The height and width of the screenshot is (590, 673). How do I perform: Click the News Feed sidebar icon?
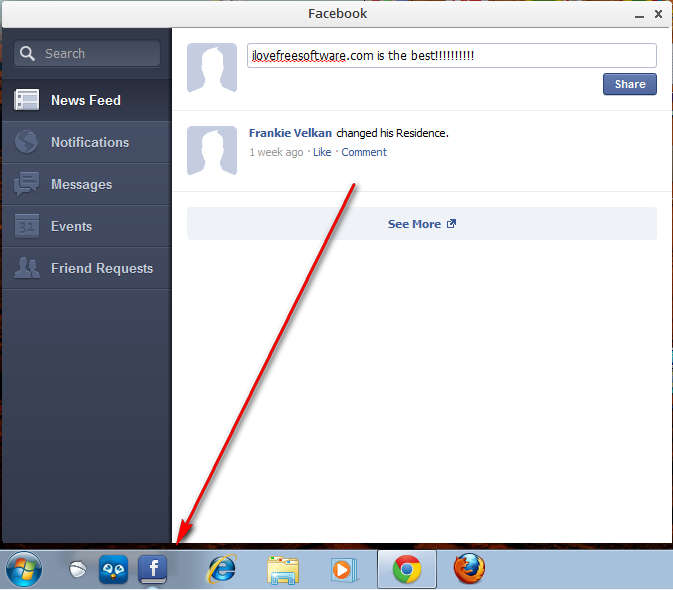pos(26,100)
